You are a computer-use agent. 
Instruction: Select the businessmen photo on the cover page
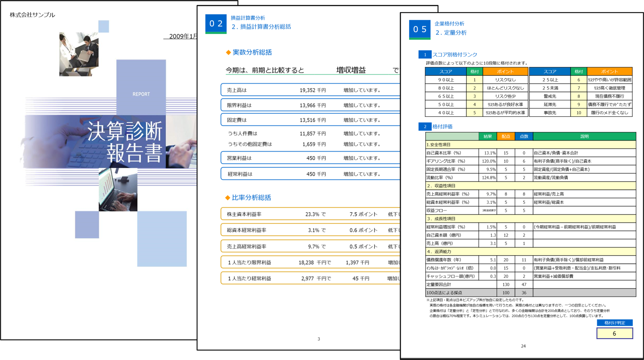click(x=79, y=54)
